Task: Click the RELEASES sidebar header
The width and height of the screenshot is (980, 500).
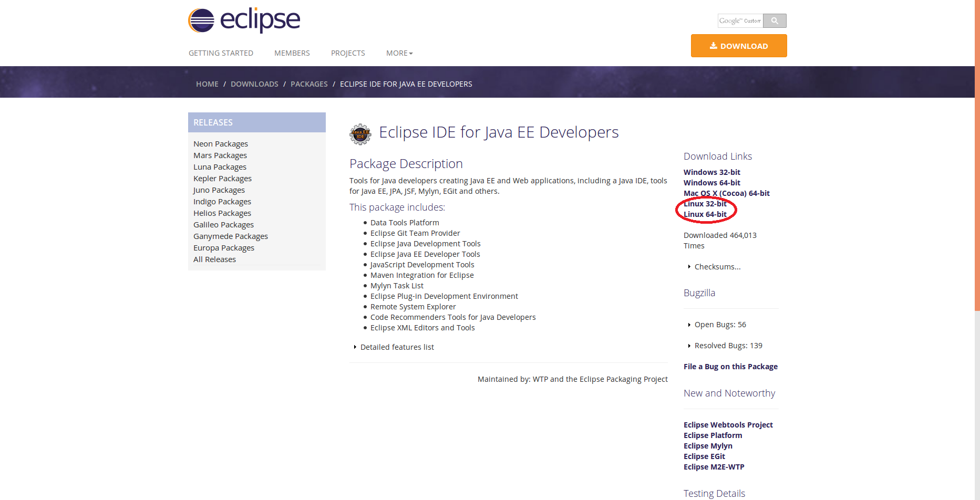Action: (x=257, y=122)
